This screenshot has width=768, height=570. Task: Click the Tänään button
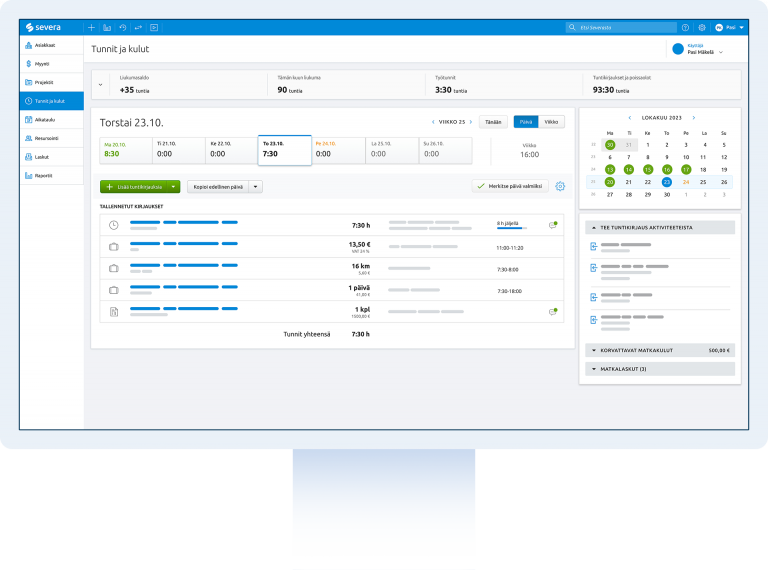[492, 121]
